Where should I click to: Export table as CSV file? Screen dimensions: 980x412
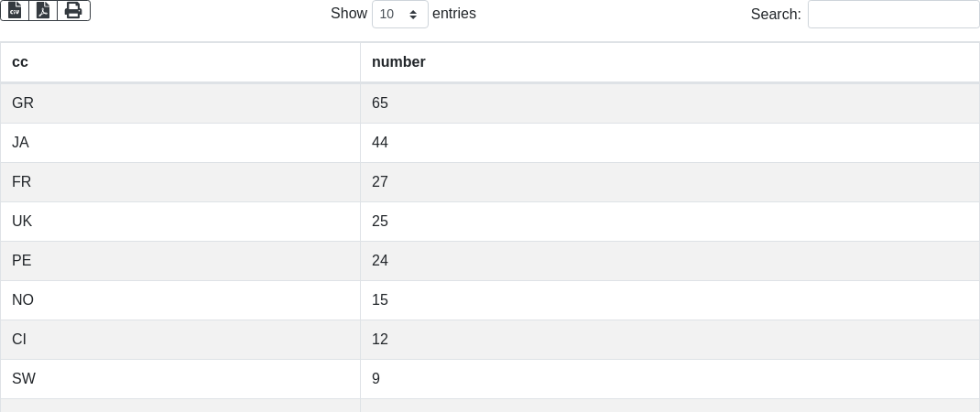pos(15,11)
